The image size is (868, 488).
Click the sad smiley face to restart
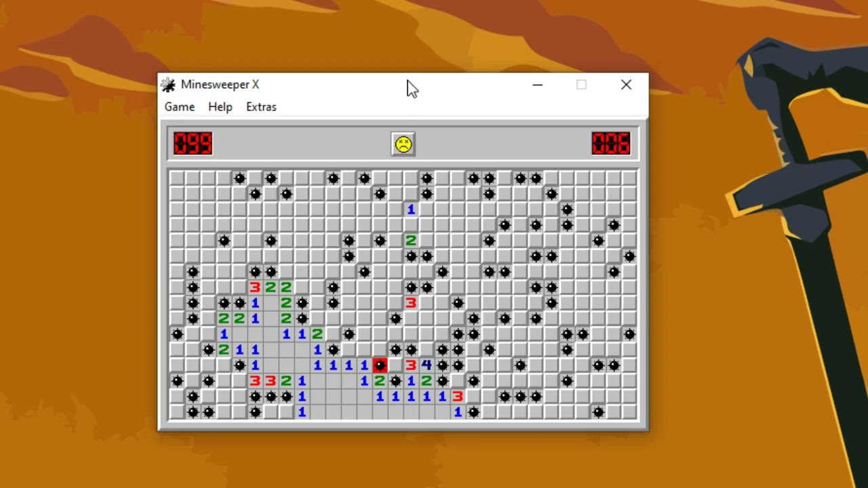tap(403, 144)
